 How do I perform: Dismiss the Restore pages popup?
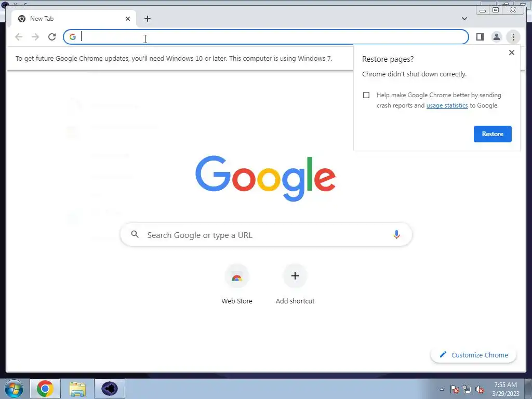512,52
